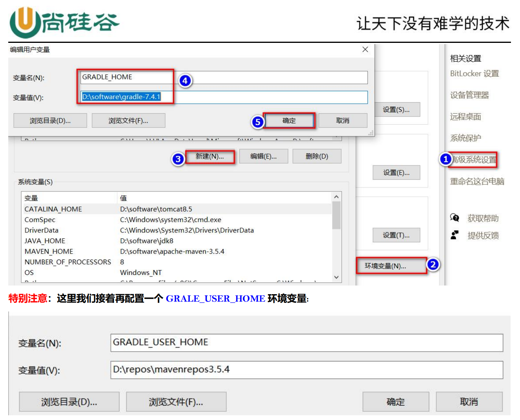Click the 设置(E)... button

pyautogui.click(x=396, y=172)
